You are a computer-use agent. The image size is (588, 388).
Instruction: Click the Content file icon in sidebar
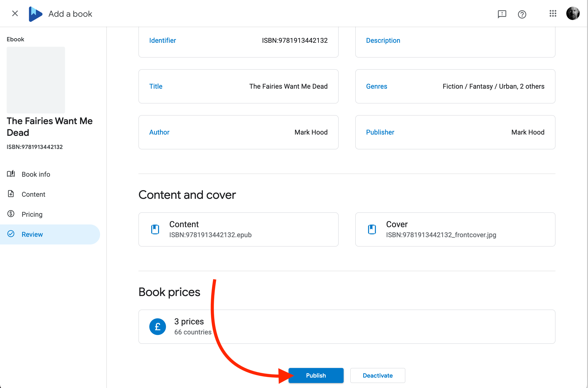(x=11, y=194)
